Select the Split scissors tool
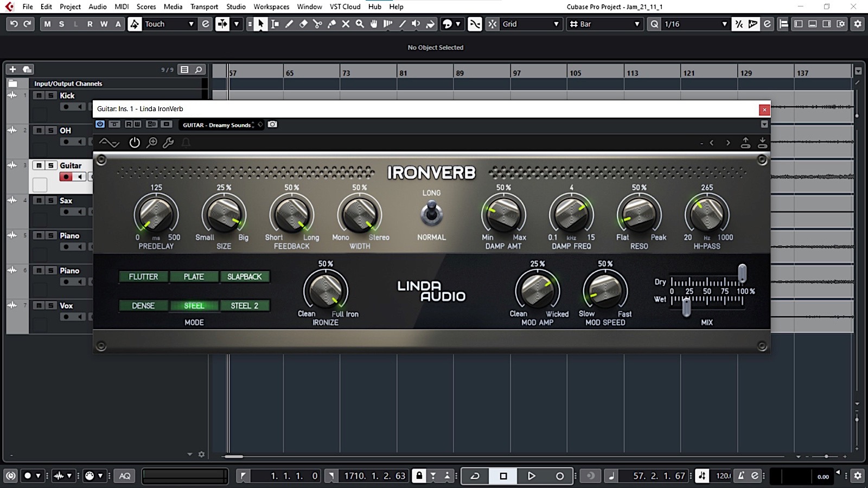The height and width of the screenshot is (488, 868). pos(317,24)
